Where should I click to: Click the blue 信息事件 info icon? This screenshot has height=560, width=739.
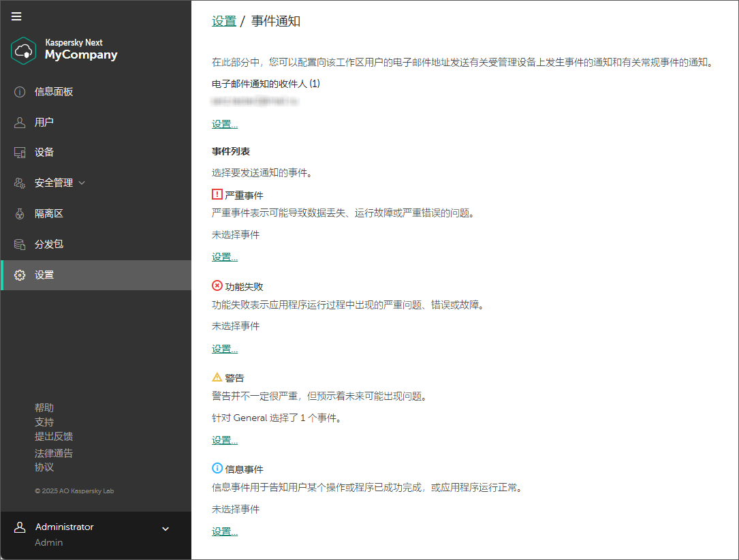tap(217, 468)
